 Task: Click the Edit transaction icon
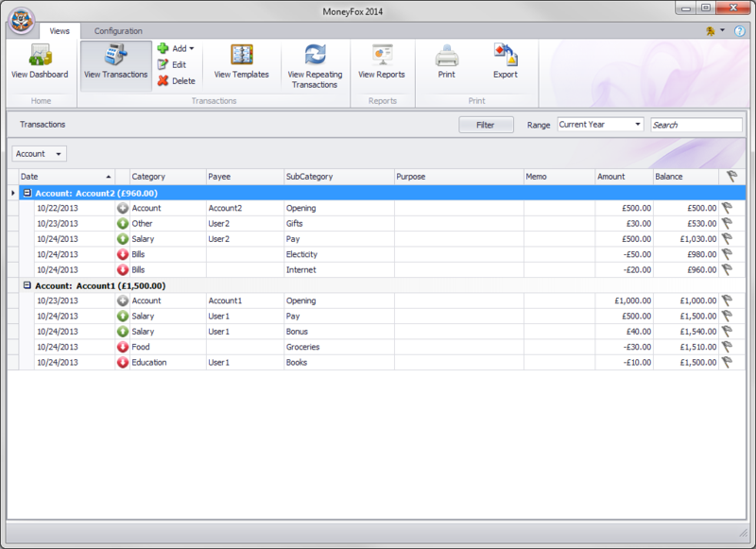(163, 64)
